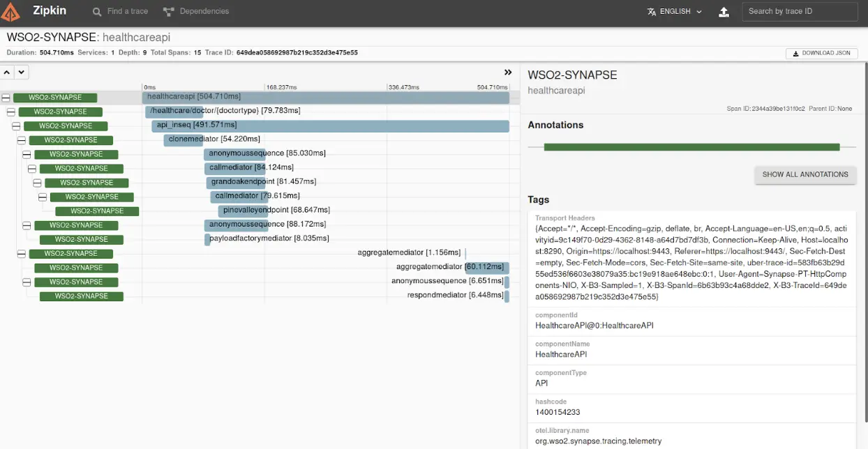
Task: Open the ENGLISH language dropdown
Action: (x=675, y=12)
